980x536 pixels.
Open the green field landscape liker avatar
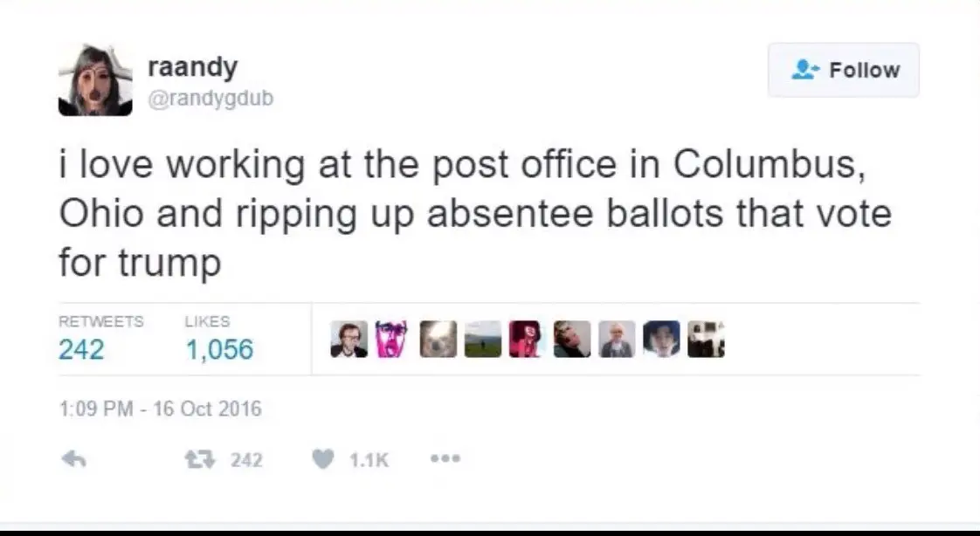(482, 340)
